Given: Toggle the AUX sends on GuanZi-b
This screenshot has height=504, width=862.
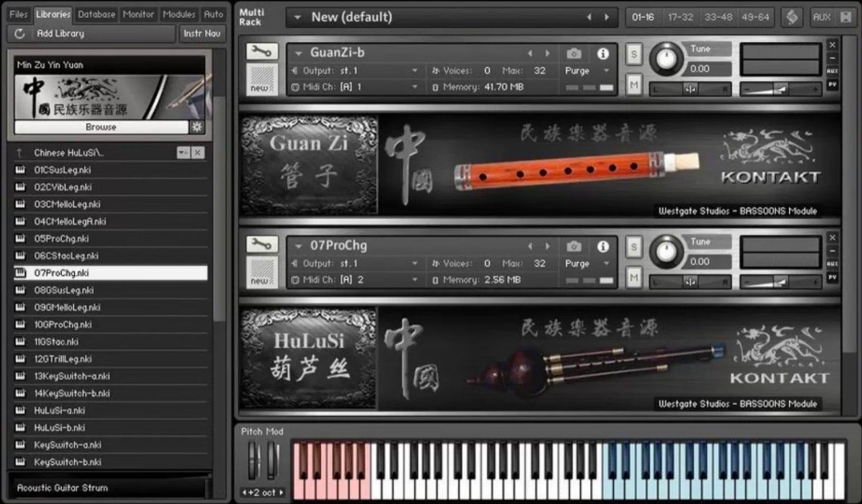Looking at the screenshot, I should [x=832, y=71].
